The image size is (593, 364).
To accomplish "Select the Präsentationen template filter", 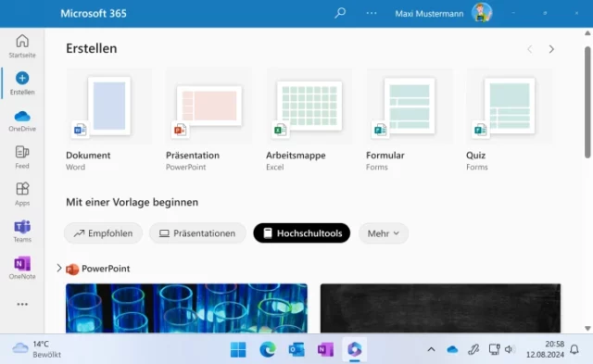I will (x=197, y=233).
